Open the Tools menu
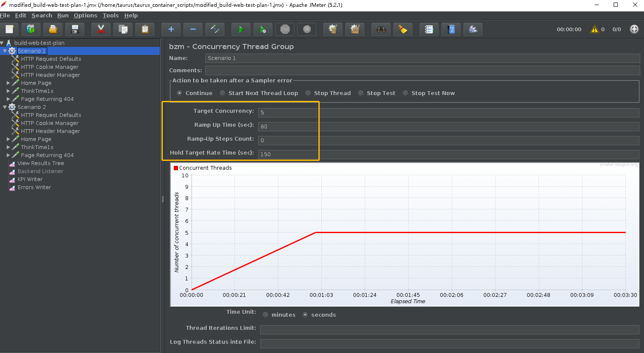The height and width of the screenshot is (353, 644). pos(111,15)
